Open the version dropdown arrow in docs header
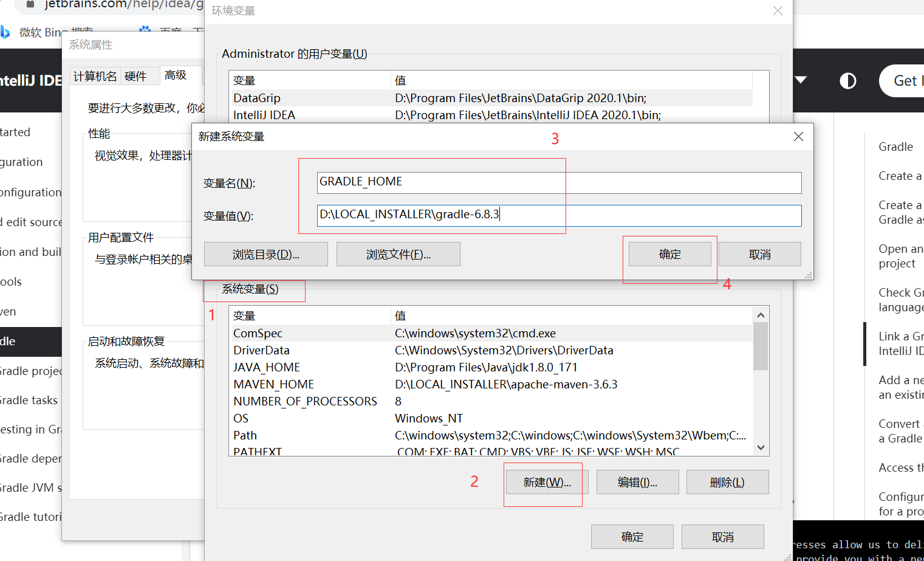924x561 pixels. 801,80
